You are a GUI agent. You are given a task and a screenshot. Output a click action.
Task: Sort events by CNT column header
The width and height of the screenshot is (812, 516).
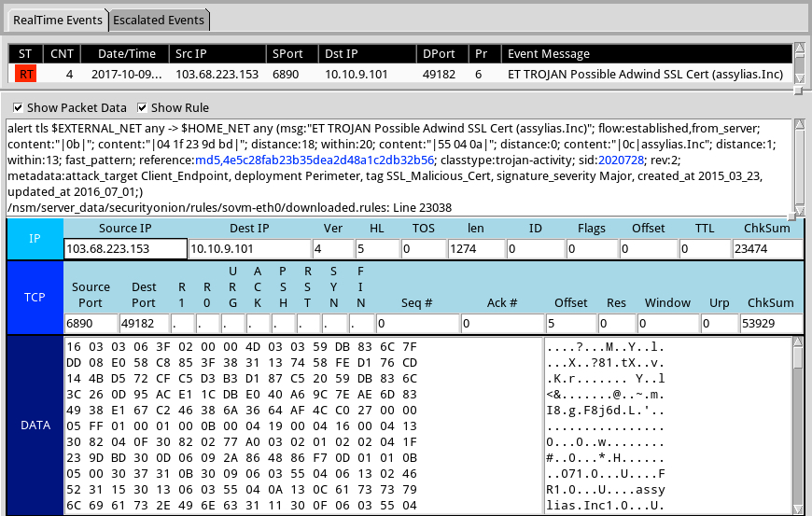tap(62, 54)
